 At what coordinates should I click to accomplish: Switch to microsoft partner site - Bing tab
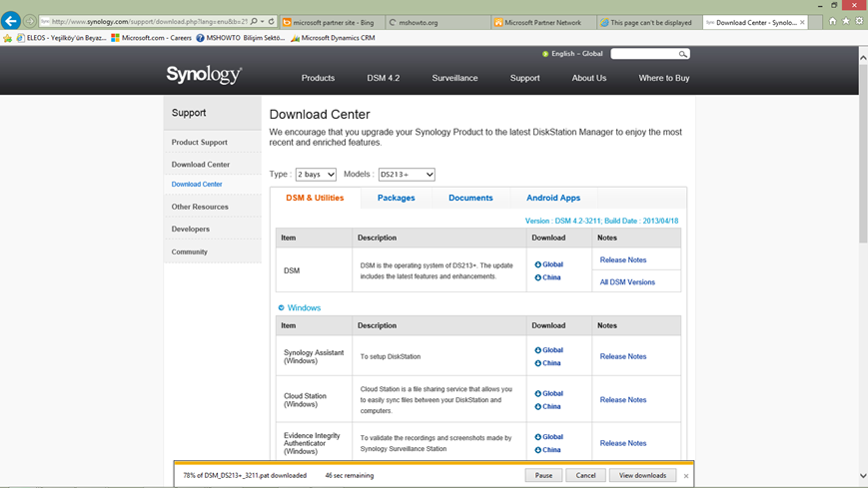coord(332,23)
